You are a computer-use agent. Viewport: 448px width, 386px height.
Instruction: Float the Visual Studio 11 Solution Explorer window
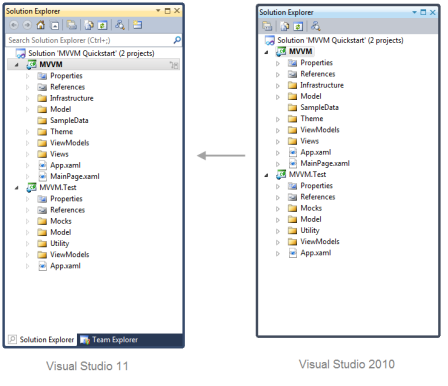tap(168, 11)
